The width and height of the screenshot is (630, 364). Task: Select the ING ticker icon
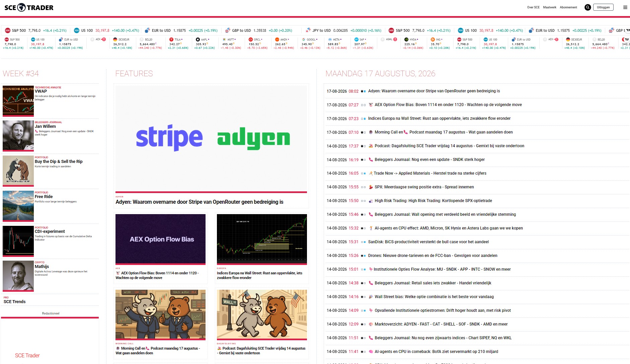tap(433, 39)
